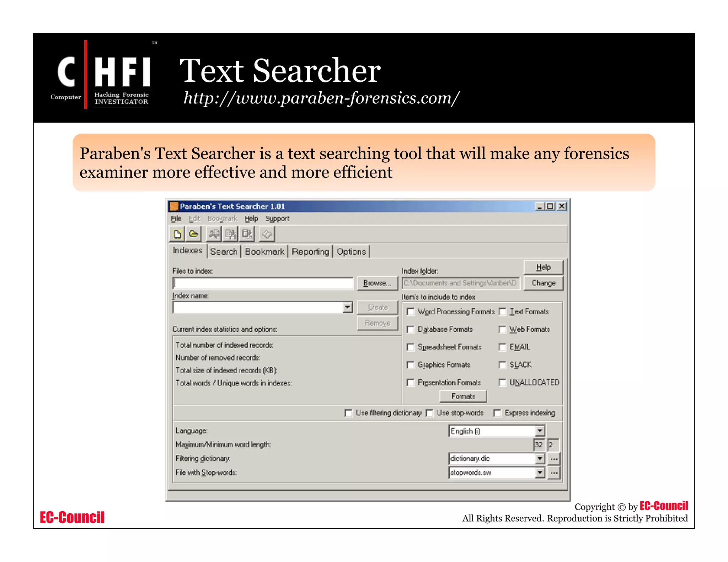Switch to the Indexes tab
Screen dimensions: 728x562
pyautogui.click(x=188, y=250)
